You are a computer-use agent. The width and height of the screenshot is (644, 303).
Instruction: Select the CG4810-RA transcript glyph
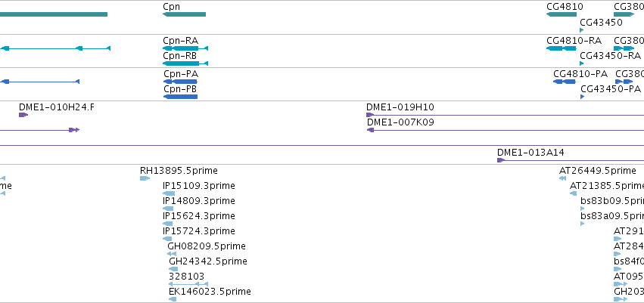(564, 48)
